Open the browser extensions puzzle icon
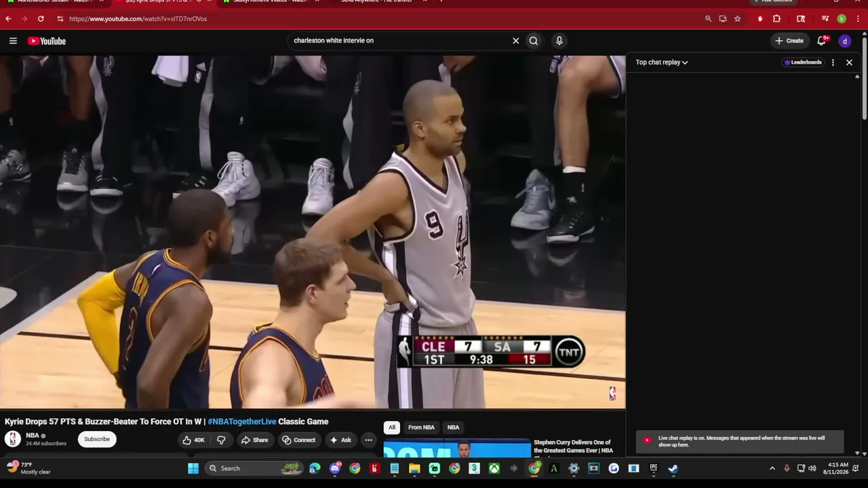 (776, 19)
